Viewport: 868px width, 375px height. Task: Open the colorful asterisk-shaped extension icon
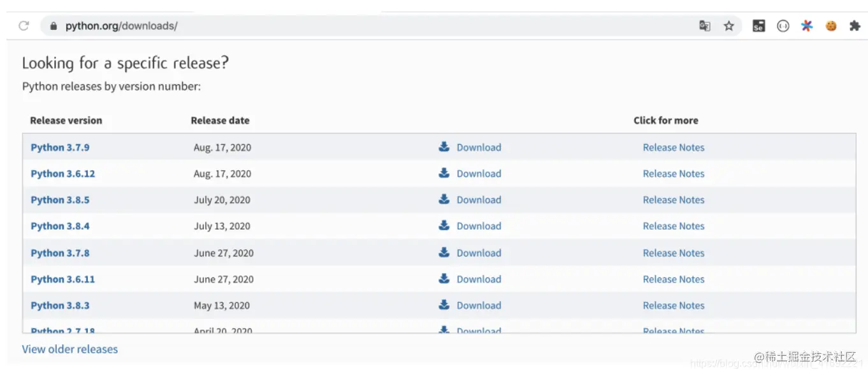coord(807,26)
